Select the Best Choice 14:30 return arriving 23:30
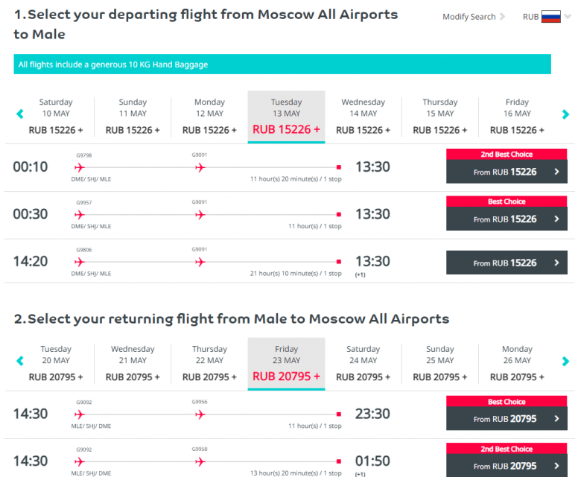This screenshot has width=583, height=487. (507, 419)
